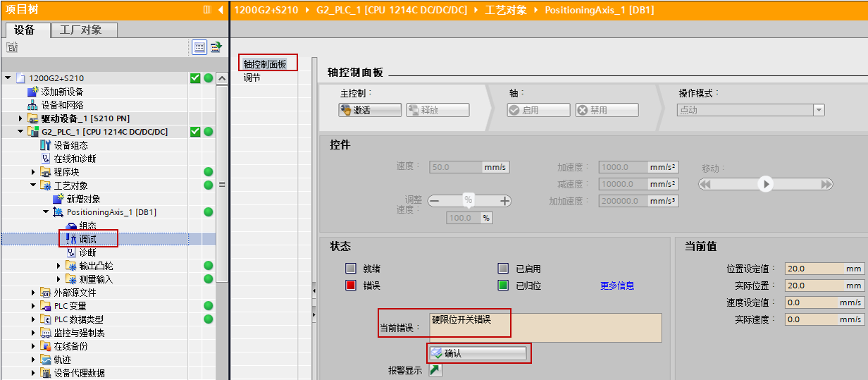Image resolution: width=868 pixels, height=380 pixels.
Task: Toggle the table view icon in tree toolbar
Action: (x=199, y=47)
